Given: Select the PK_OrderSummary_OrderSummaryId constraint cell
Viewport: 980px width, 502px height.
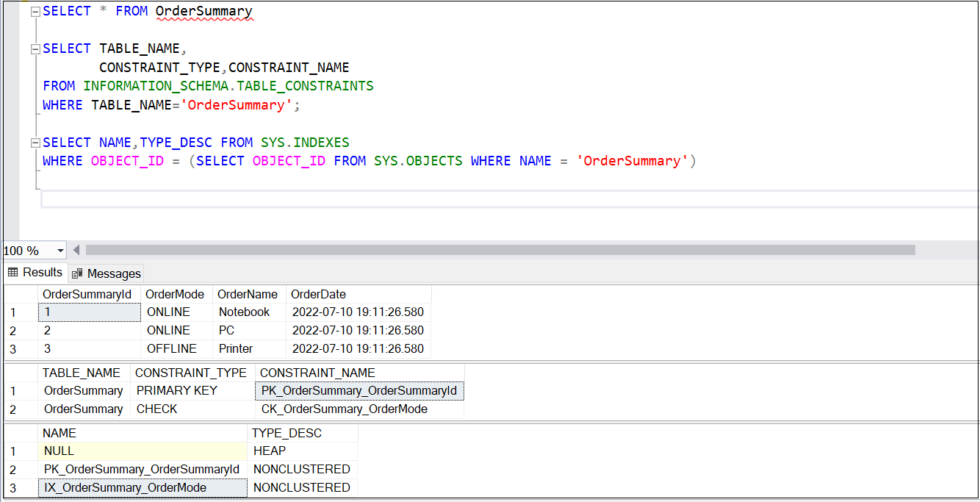Looking at the screenshot, I should pyautogui.click(x=359, y=390).
